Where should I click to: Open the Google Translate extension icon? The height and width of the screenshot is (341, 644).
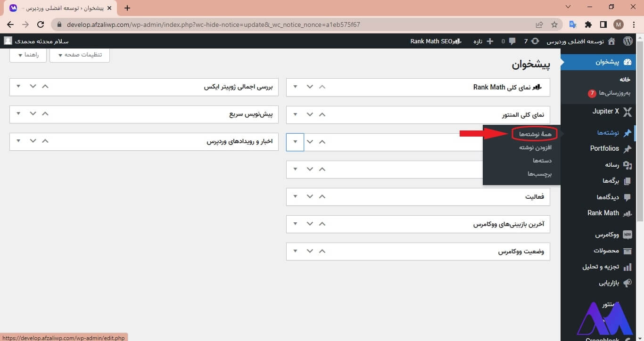[x=573, y=24]
